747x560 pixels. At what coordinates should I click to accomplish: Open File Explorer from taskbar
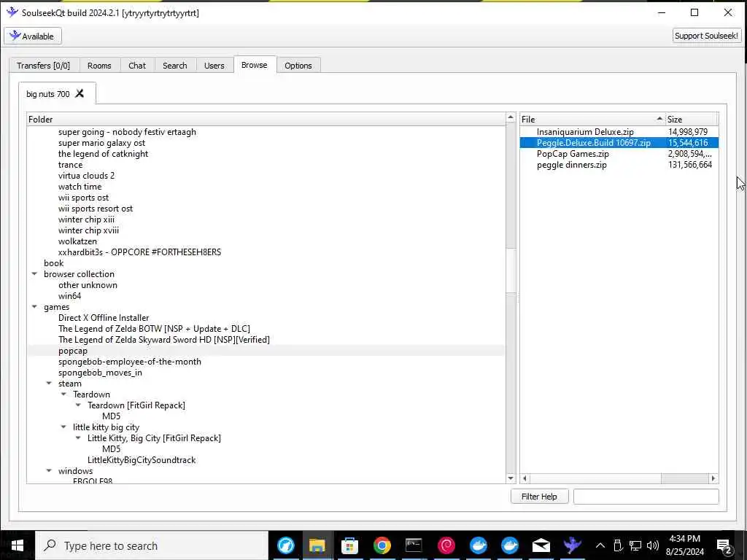(x=317, y=545)
